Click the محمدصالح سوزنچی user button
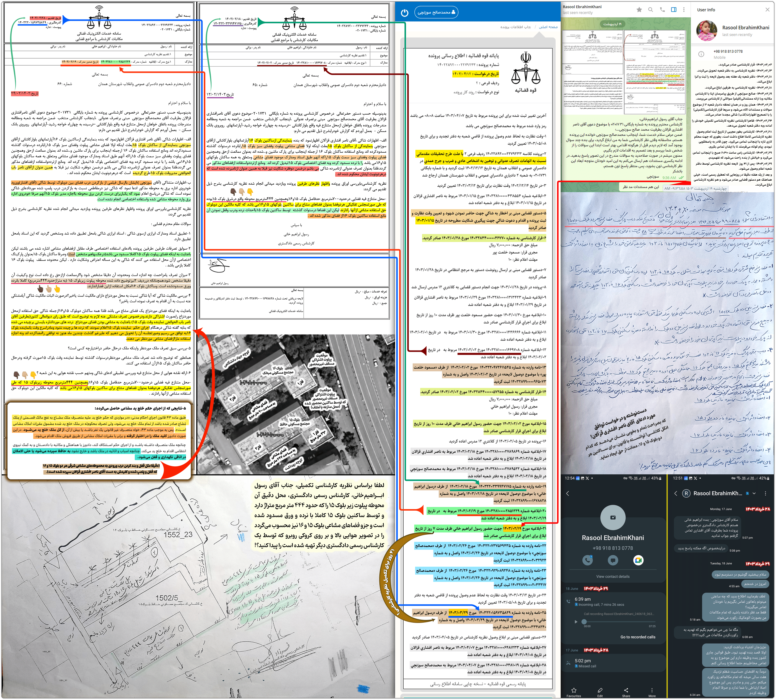 (x=436, y=12)
